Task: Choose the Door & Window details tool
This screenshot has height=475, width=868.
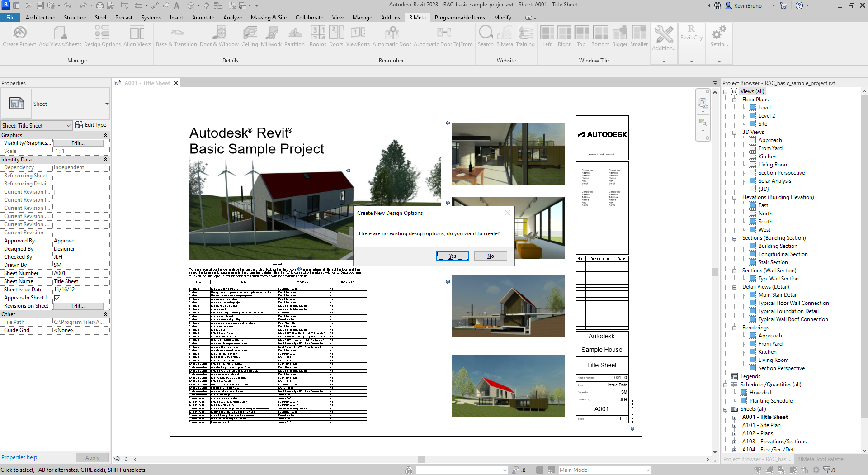Action: tap(219, 36)
